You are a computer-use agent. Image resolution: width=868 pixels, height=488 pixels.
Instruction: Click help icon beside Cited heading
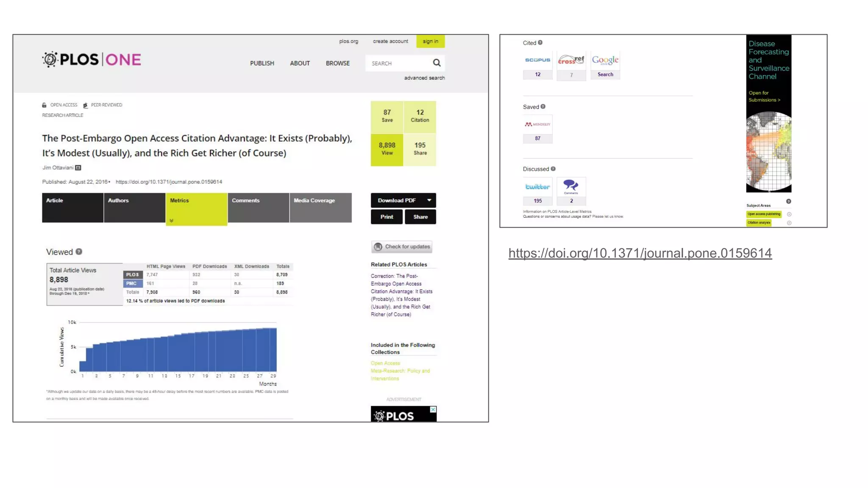coord(540,43)
